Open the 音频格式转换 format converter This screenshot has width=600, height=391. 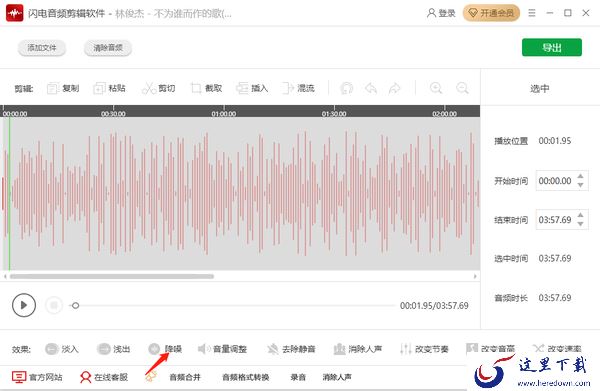pyautogui.click(x=246, y=377)
